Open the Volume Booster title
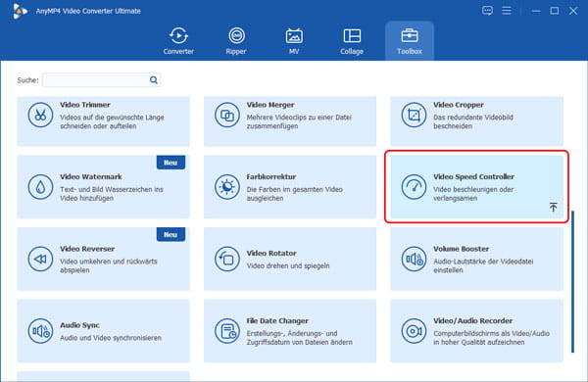 tap(461, 249)
